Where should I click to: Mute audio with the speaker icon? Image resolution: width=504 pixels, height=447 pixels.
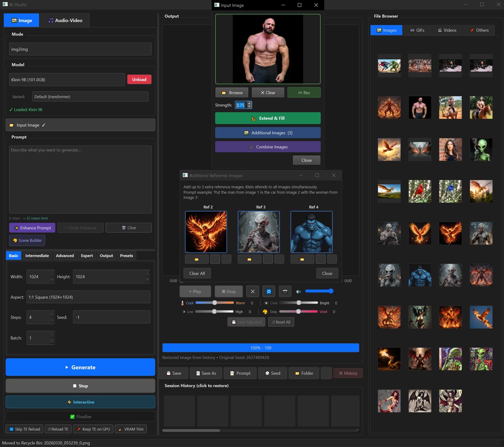coord(298,291)
